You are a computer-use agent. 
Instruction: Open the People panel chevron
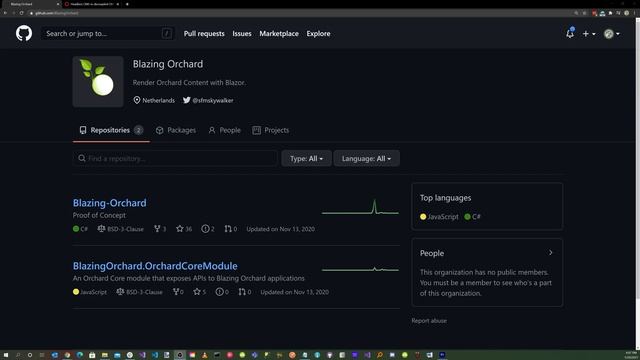click(x=551, y=253)
